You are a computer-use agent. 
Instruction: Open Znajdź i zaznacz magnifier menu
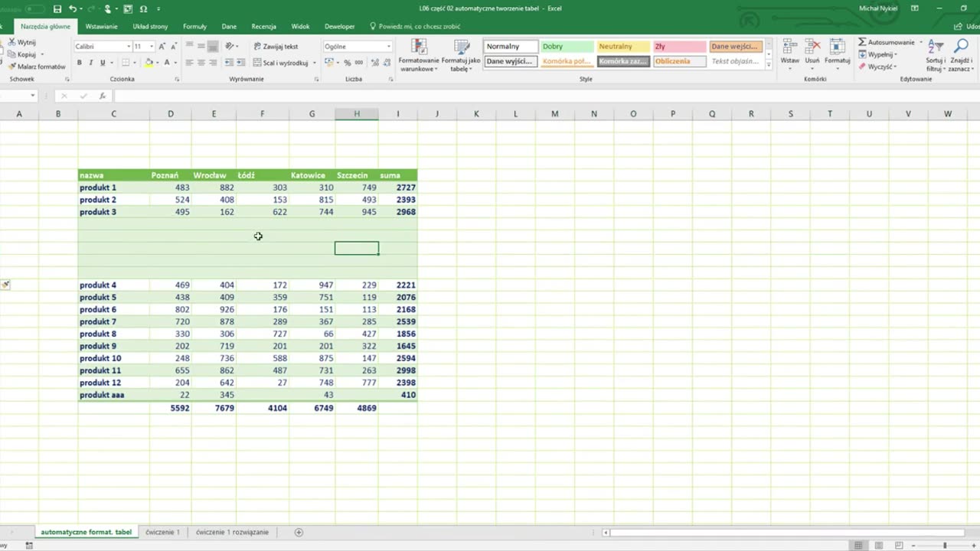[x=960, y=55]
